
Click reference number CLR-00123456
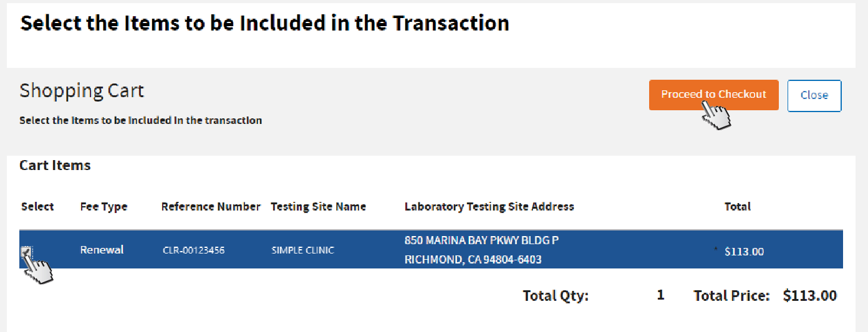193,250
